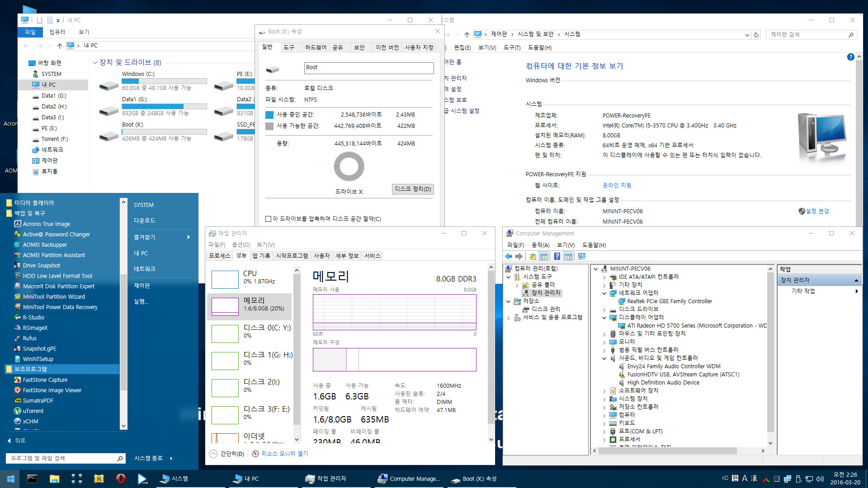Expand the IDE ATA/ATAPI 컨트롤러 device category
Screen dimensions: 868x488
coord(604,277)
